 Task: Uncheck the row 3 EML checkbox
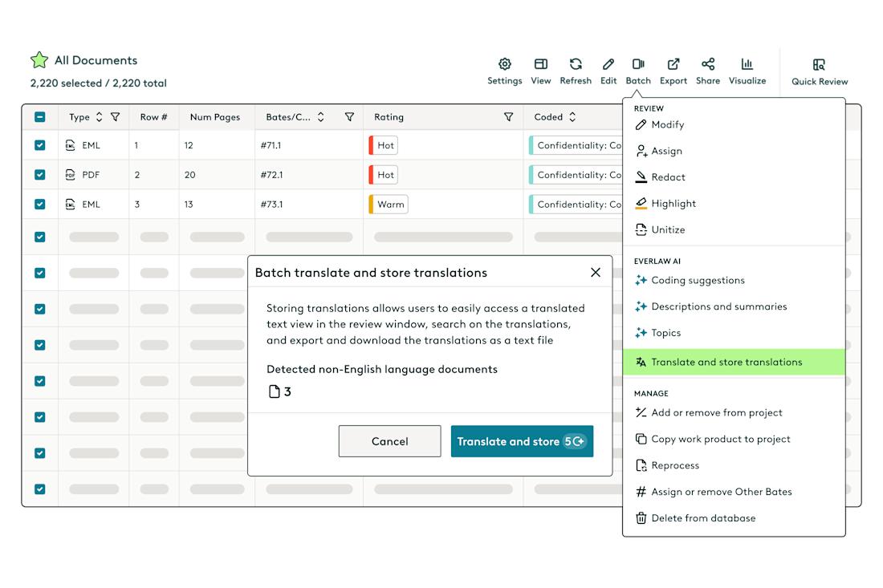click(x=40, y=205)
